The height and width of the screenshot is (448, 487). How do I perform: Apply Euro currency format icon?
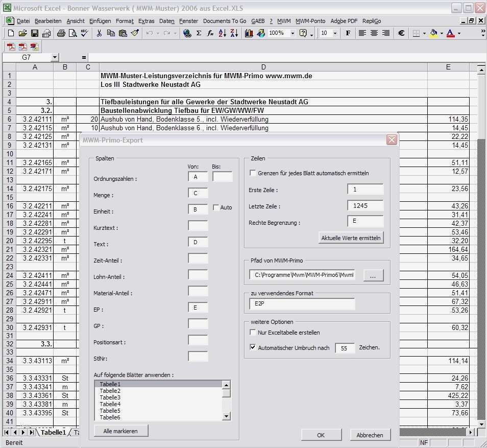pos(401,33)
